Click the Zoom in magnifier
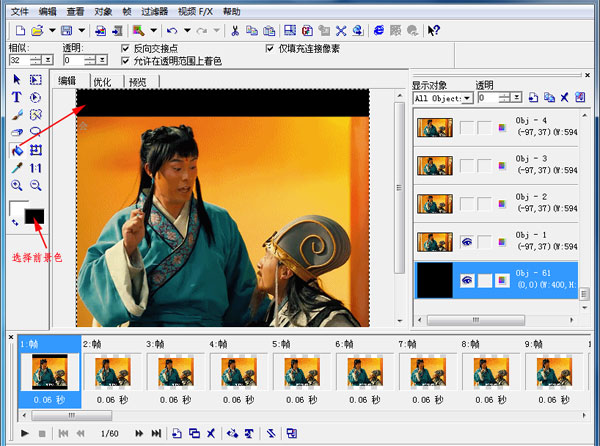This screenshot has height=446, width=600. (x=16, y=186)
